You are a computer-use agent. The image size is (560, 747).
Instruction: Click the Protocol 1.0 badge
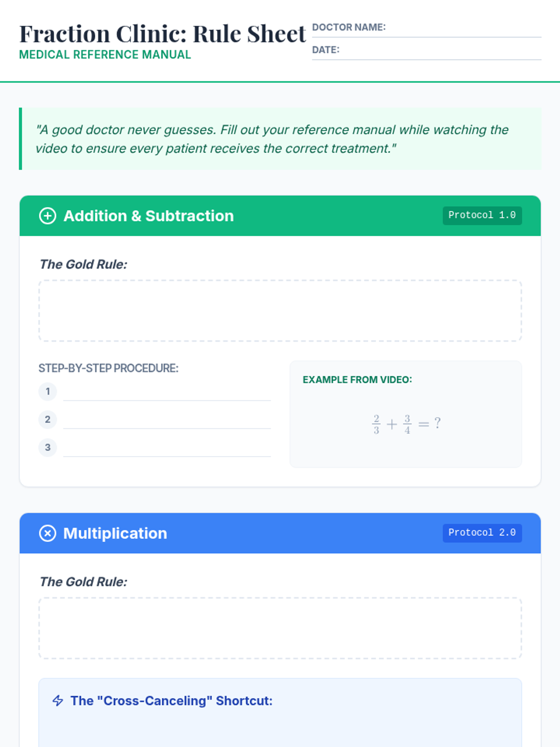pos(482,215)
